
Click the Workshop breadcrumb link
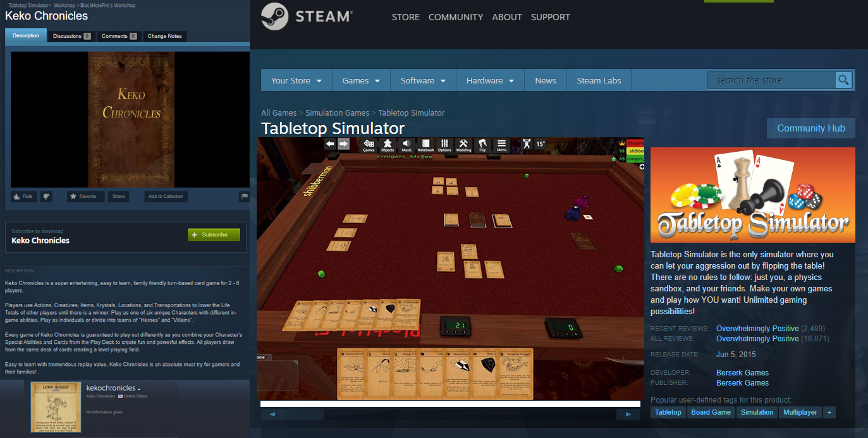(x=64, y=6)
